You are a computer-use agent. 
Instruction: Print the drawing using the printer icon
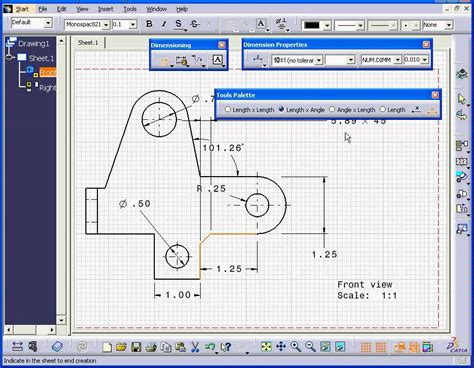[x=151, y=347]
